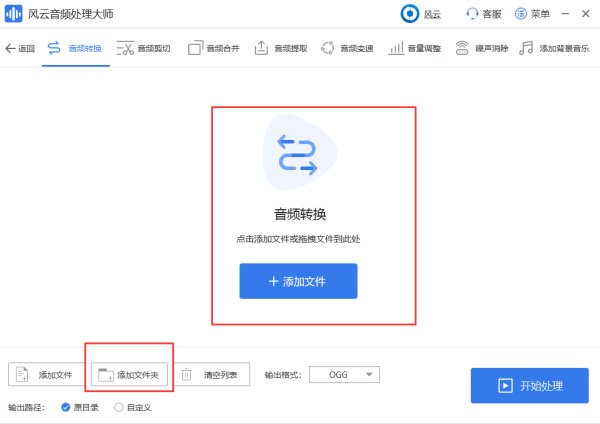Click the bottom 添加文件 button
The image size is (600, 424).
click(46, 374)
